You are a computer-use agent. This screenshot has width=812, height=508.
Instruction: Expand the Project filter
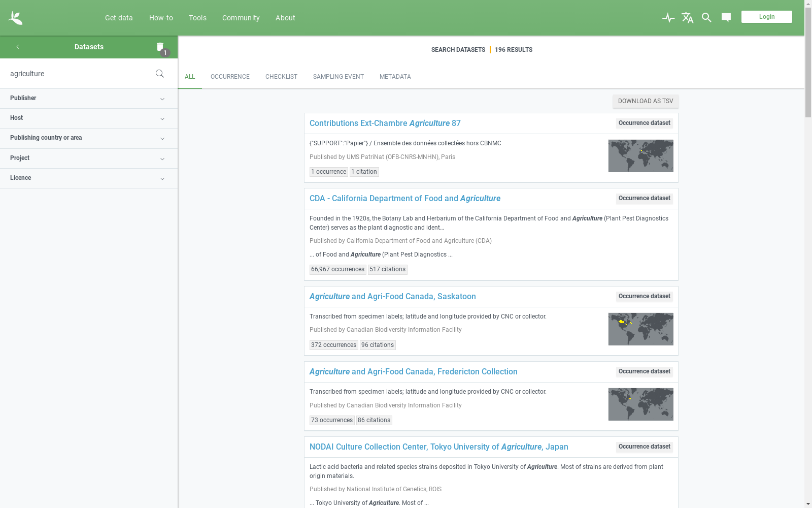click(89, 158)
